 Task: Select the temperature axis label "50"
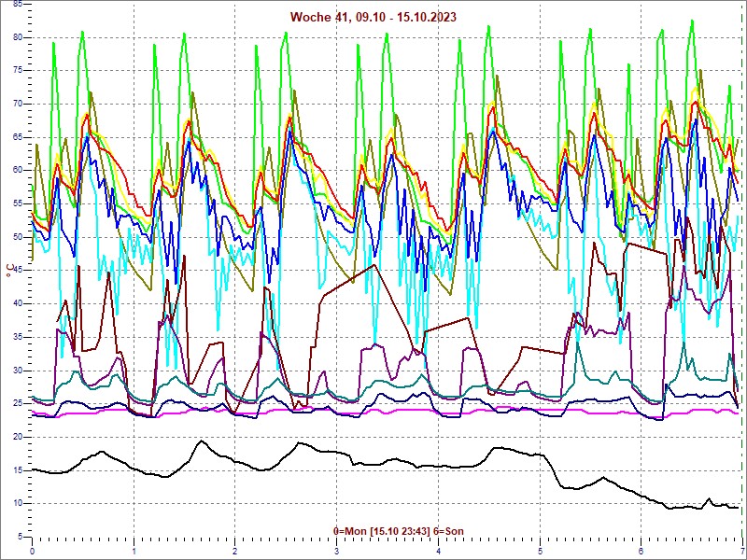pyautogui.click(x=17, y=237)
